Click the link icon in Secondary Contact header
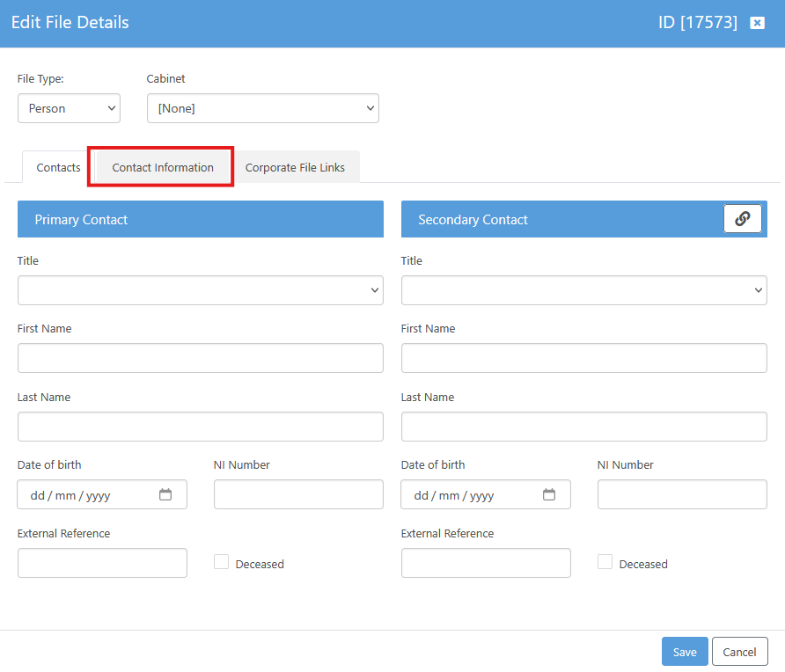 [x=743, y=219]
